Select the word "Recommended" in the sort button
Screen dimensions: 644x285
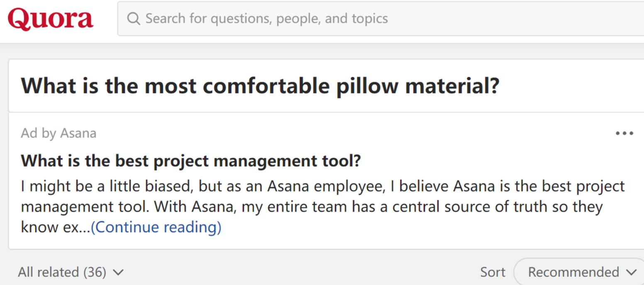pos(573,272)
